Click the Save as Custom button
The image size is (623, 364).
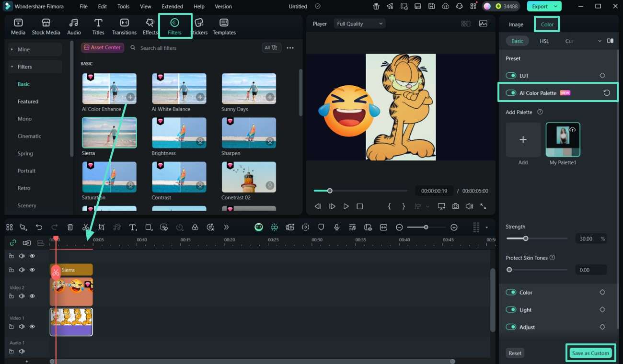pos(590,353)
